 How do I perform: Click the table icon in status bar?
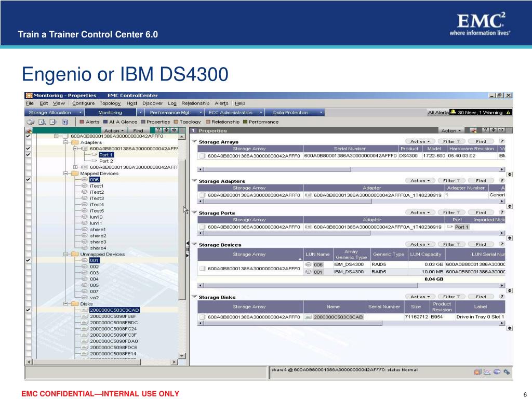[477, 372]
